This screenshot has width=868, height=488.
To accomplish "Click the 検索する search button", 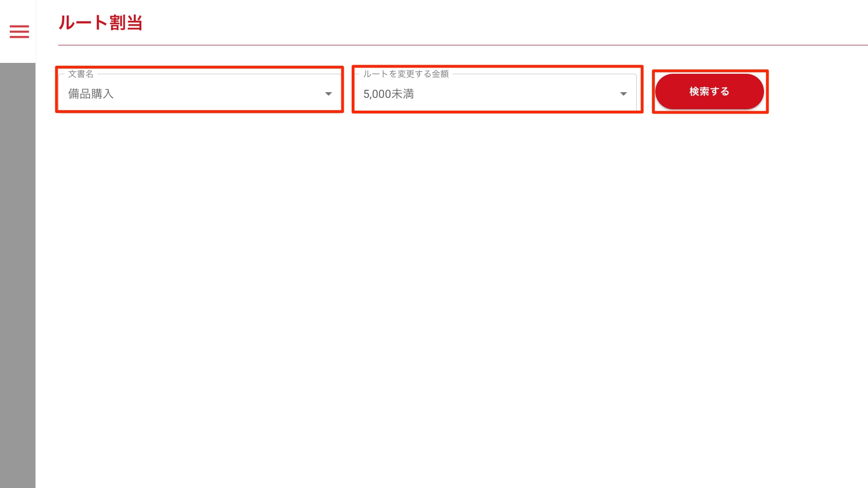I will click(709, 91).
